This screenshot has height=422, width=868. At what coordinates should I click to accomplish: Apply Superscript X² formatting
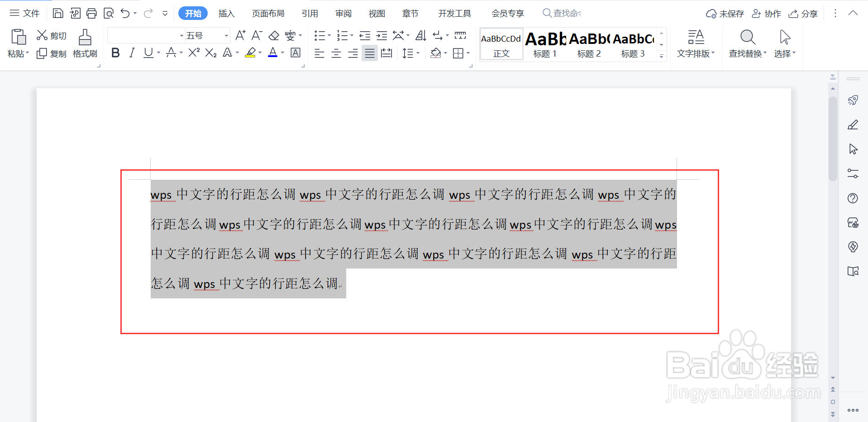[194, 53]
